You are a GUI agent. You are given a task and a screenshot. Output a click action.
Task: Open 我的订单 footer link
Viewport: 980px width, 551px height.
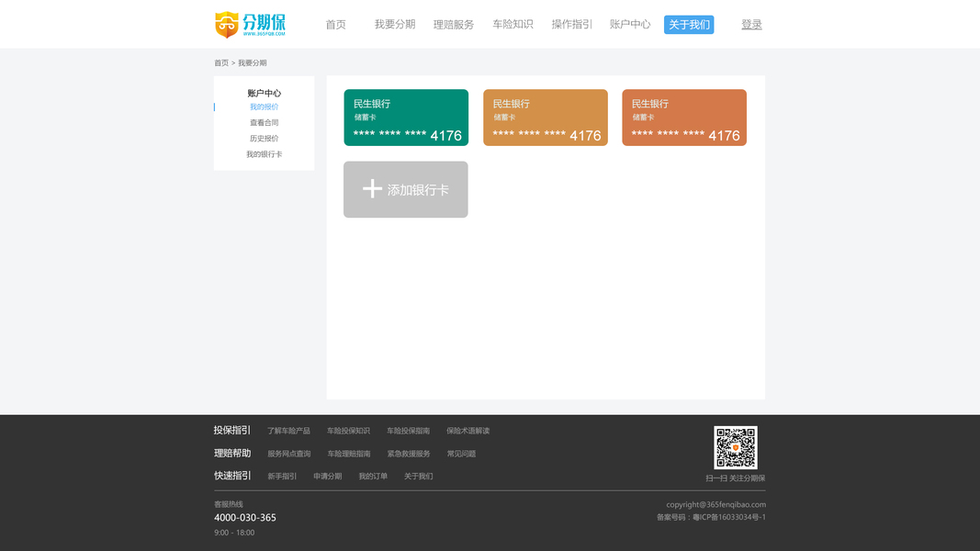tap(373, 476)
